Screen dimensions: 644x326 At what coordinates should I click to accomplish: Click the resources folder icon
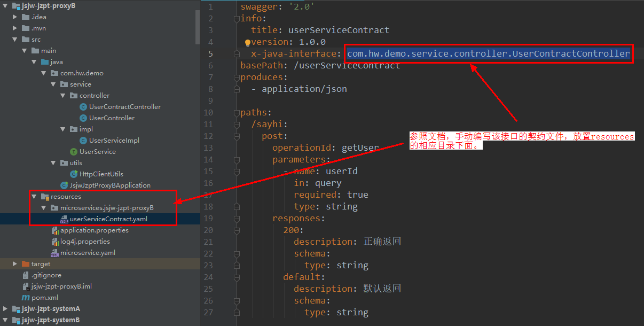coord(45,196)
